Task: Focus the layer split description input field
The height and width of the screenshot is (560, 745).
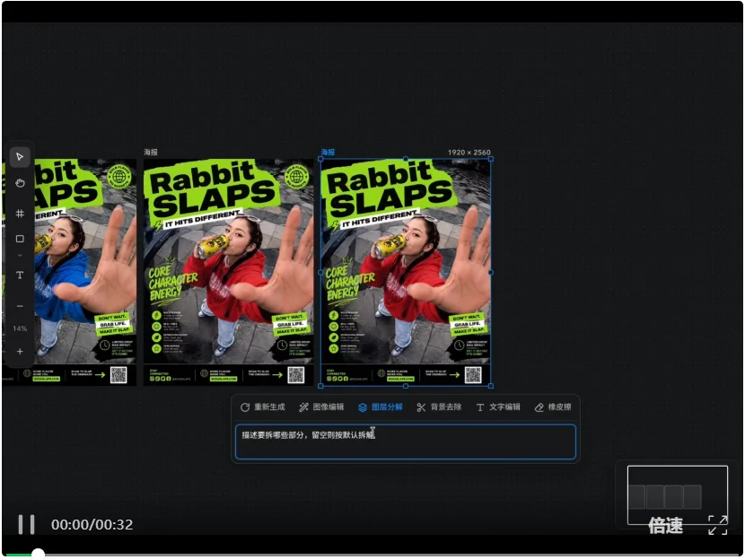Action: coord(406,442)
